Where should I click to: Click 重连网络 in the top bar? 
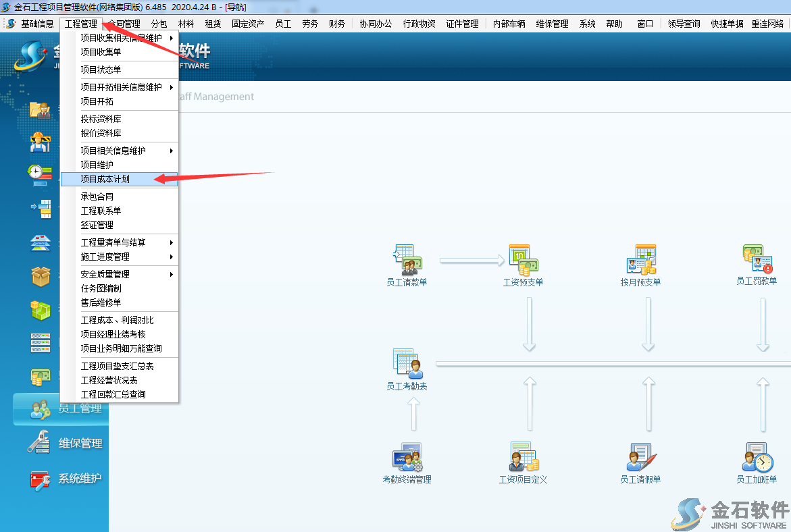pyautogui.click(x=767, y=24)
